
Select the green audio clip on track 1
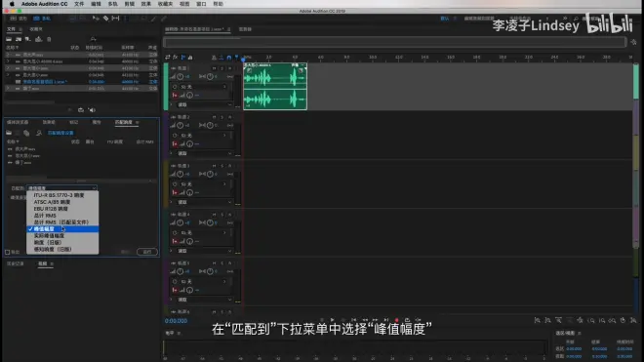(x=275, y=86)
